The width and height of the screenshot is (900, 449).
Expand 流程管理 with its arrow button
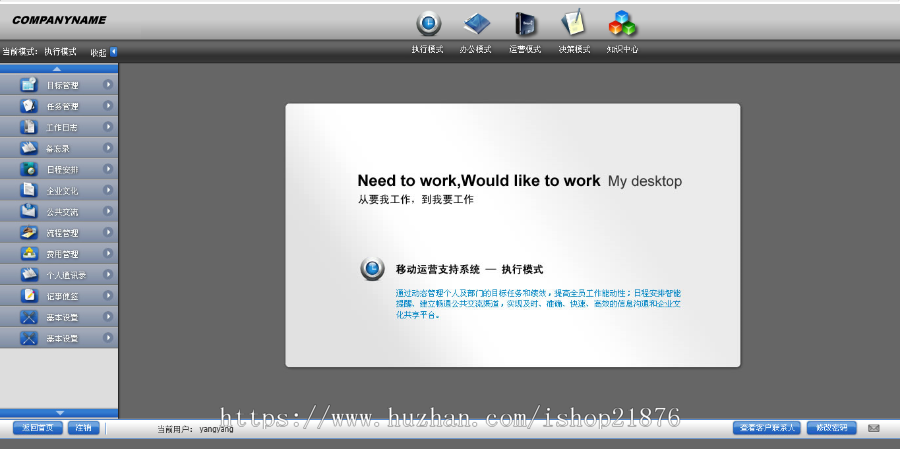click(x=108, y=232)
